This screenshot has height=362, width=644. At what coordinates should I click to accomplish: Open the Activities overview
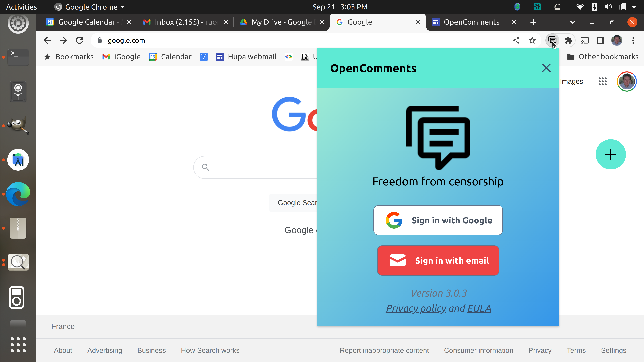coord(21,7)
